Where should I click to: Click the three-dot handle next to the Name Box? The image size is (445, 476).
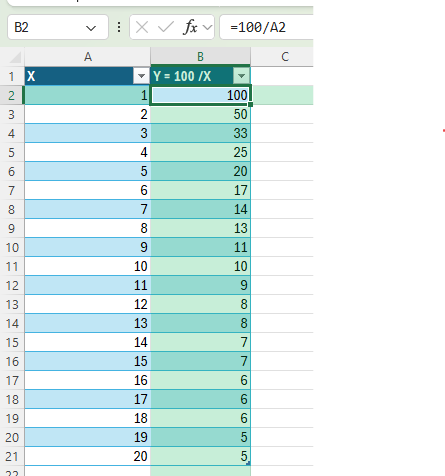pos(119,27)
